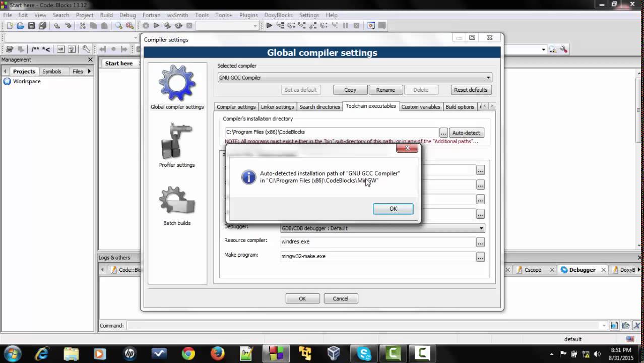Click the Debug/Continue arrow icon
The image size is (644, 363).
[269, 26]
